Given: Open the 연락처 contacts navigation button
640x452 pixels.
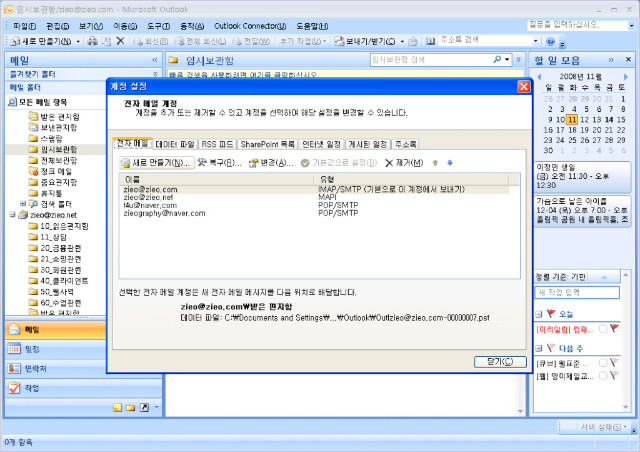Looking at the screenshot, I should coord(56,368).
